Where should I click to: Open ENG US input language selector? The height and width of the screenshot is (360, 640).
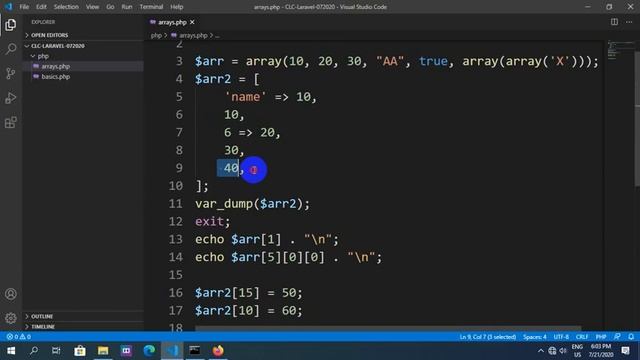[x=577, y=351]
